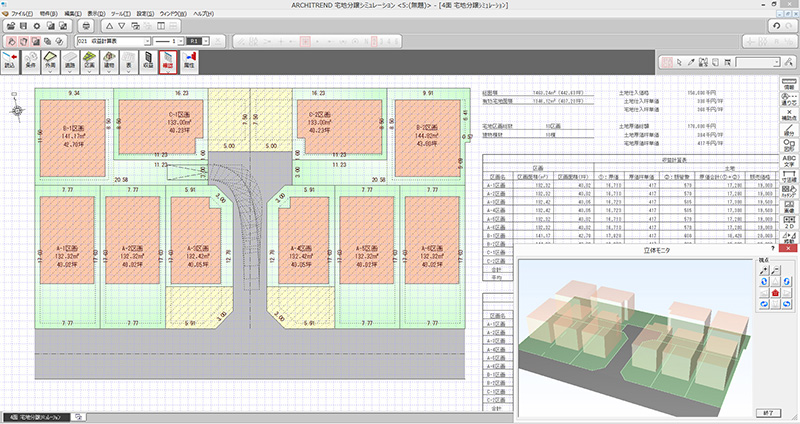Select the 情報 tool in right sidebar

(789, 84)
